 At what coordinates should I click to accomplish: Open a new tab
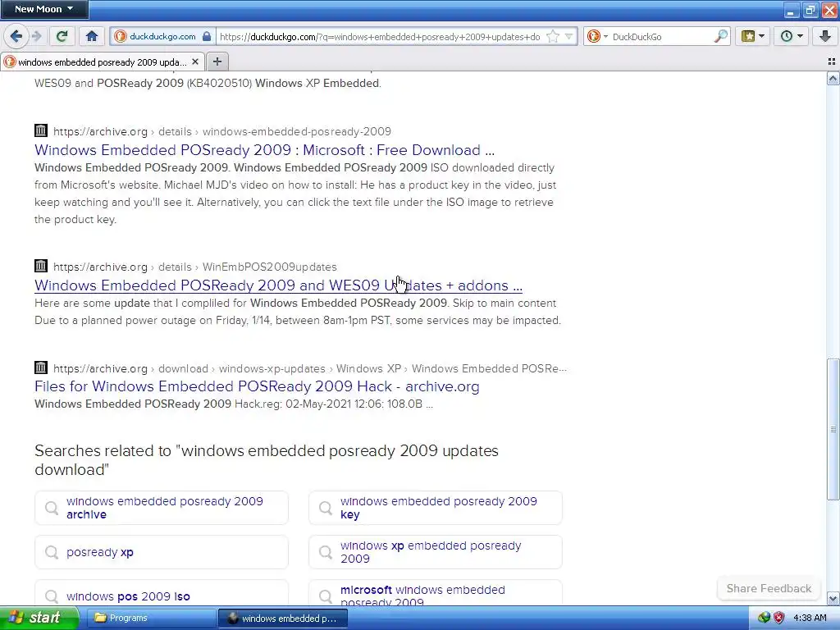[217, 62]
